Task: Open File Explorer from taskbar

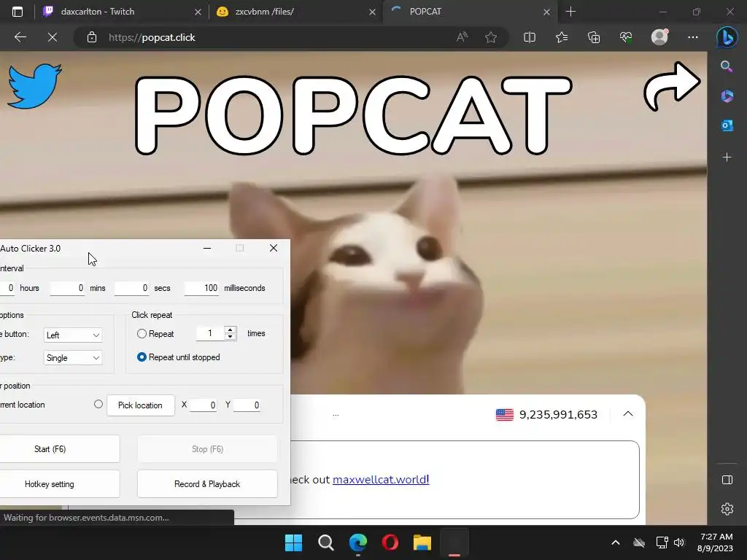Action: (x=422, y=542)
